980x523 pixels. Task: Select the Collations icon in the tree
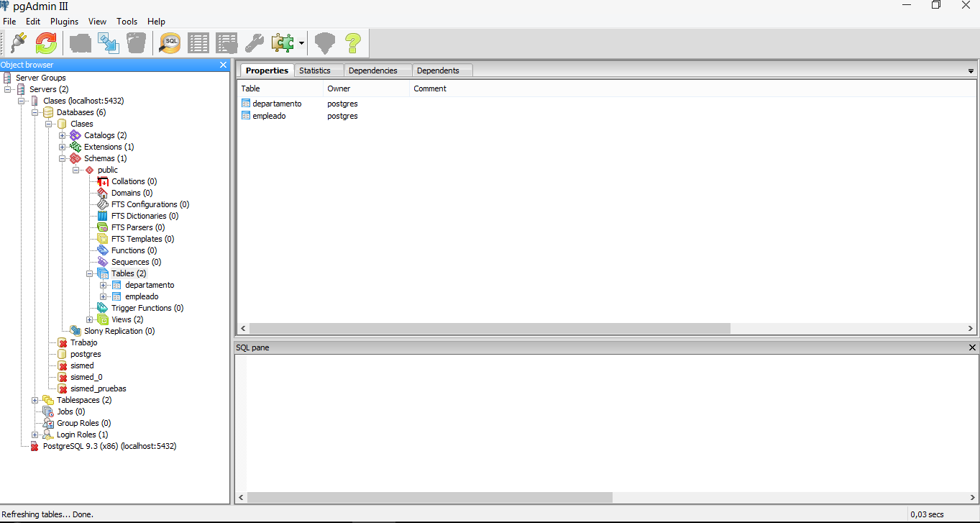coord(103,181)
